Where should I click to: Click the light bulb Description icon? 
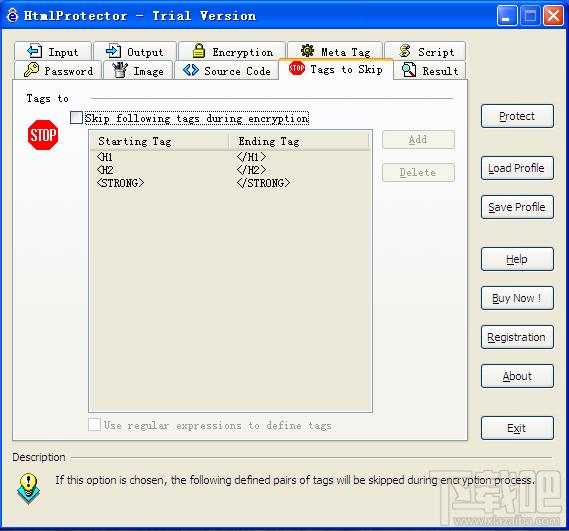pyautogui.click(x=28, y=488)
